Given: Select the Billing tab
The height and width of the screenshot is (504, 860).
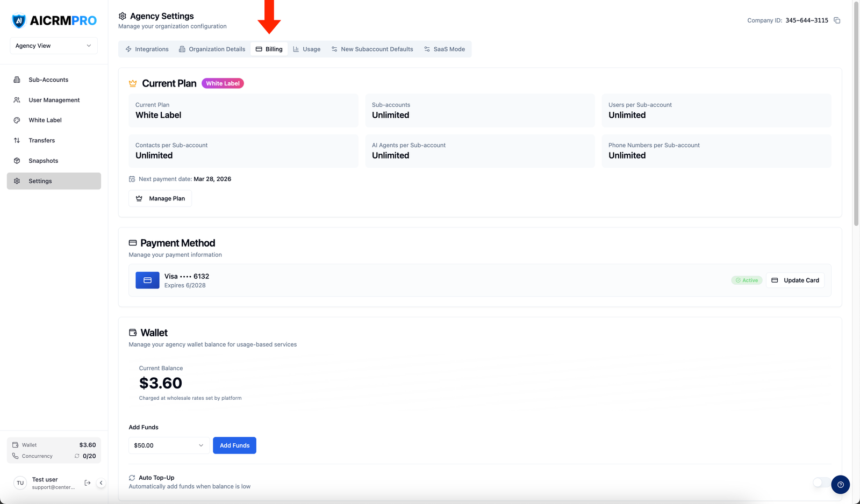Looking at the screenshot, I should coord(269,49).
